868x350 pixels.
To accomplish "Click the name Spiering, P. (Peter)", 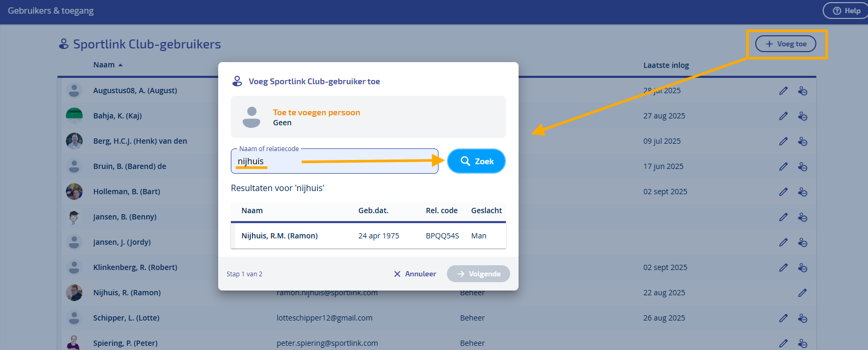I will coord(125,343).
